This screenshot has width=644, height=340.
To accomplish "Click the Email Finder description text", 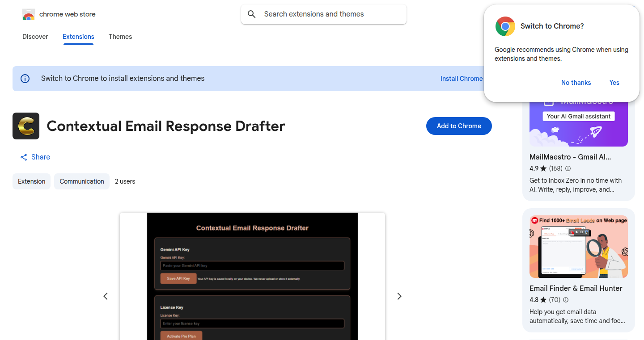I will 577,316.
